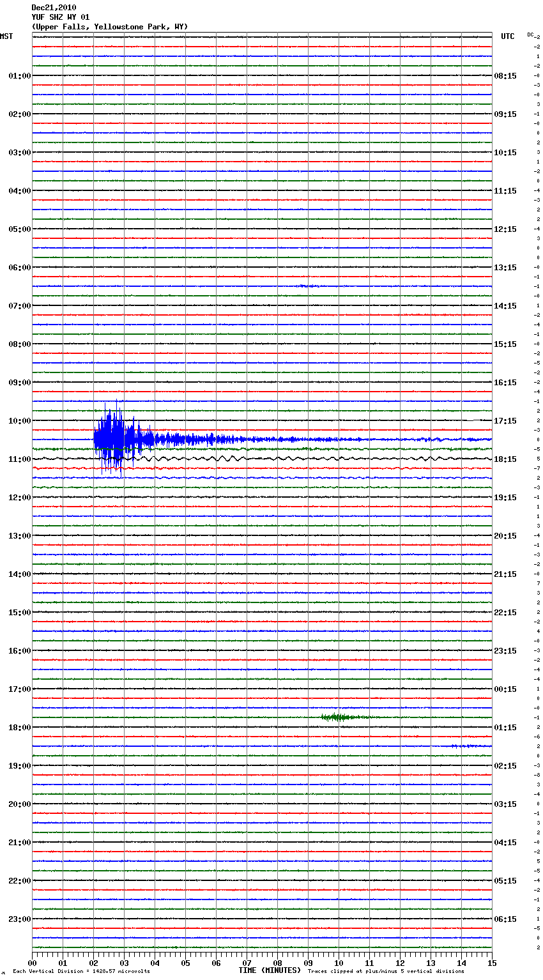Click the 06:15 UTC time label

(505, 919)
